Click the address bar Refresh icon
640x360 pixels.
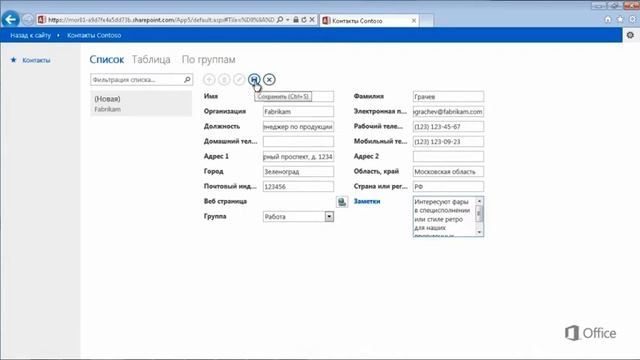pos(304,20)
